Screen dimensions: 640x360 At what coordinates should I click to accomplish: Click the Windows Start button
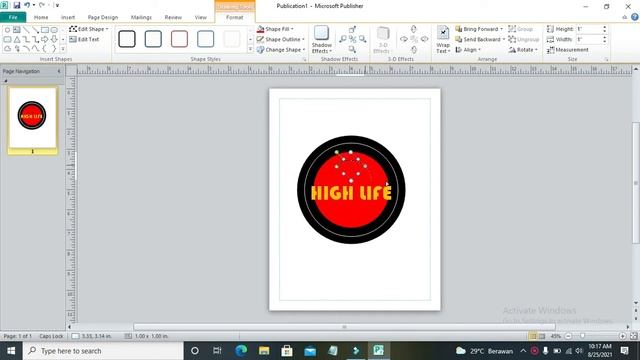11,351
